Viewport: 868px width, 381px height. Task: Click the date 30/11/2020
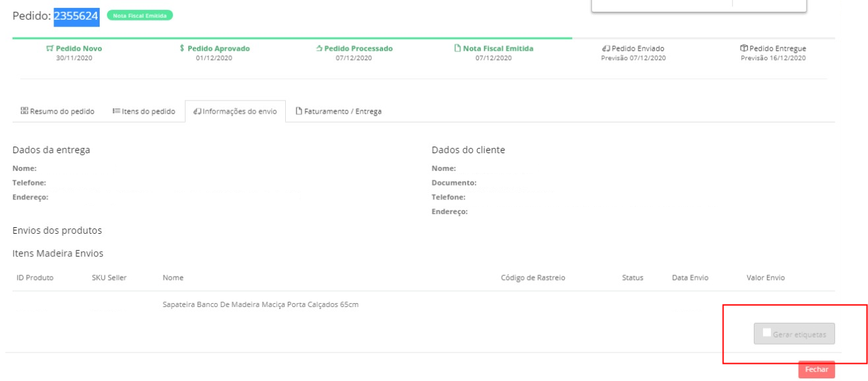pyautogui.click(x=74, y=58)
